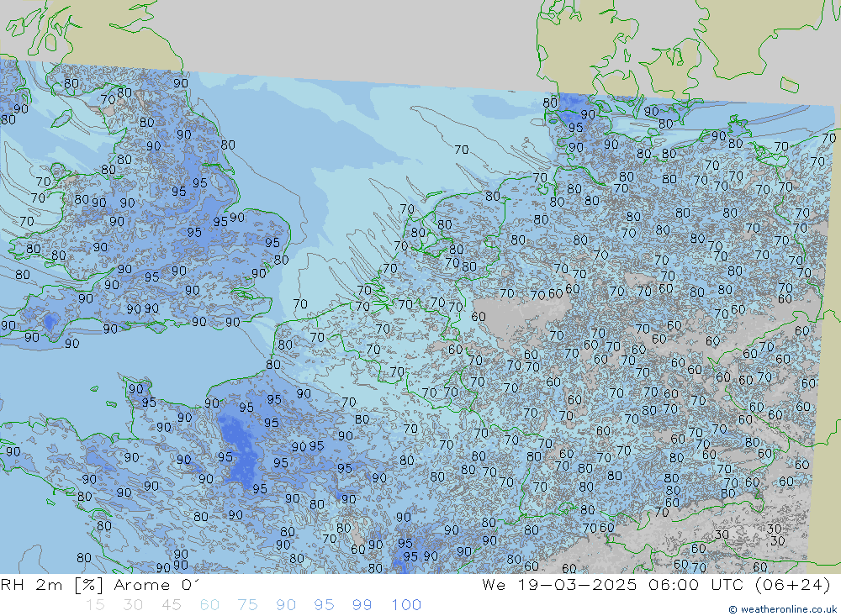
Task: Select legend value 60
Action: 209,605
